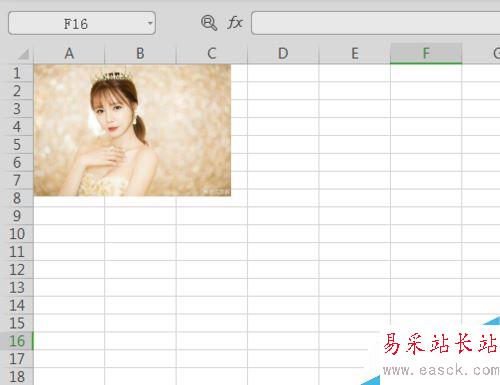Viewport: 500px width, 385px height.
Task: Select row 15 header
Action: coord(17,323)
